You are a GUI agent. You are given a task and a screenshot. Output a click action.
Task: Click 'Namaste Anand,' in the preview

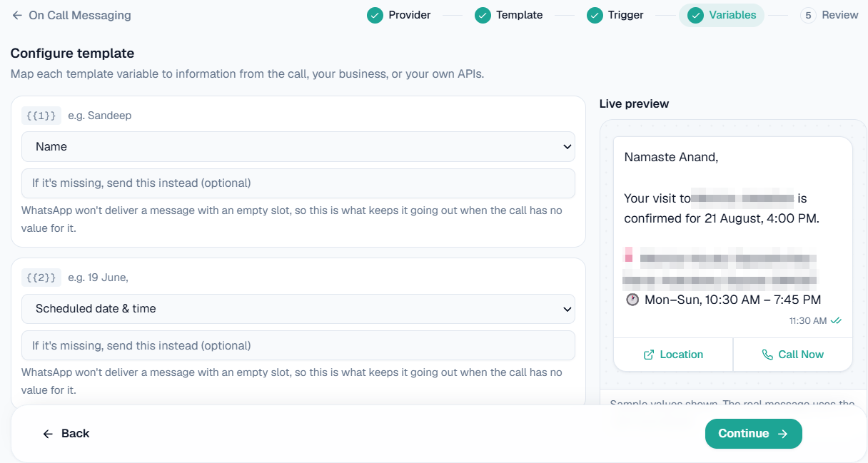[x=671, y=157]
